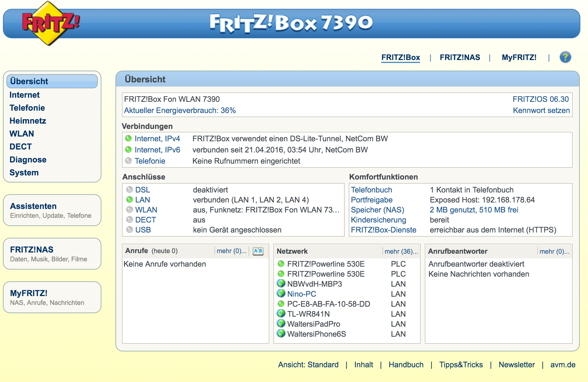This screenshot has width=588, height=382.
Task: Click the globe icon next to WaltersiPadPro
Action: (x=281, y=323)
